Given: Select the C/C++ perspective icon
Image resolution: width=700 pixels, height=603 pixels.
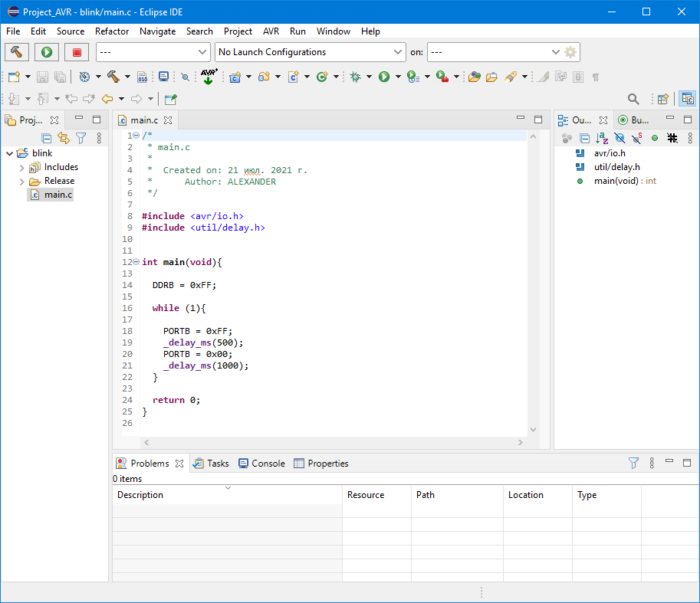Looking at the screenshot, I should (x=688, y=99).
